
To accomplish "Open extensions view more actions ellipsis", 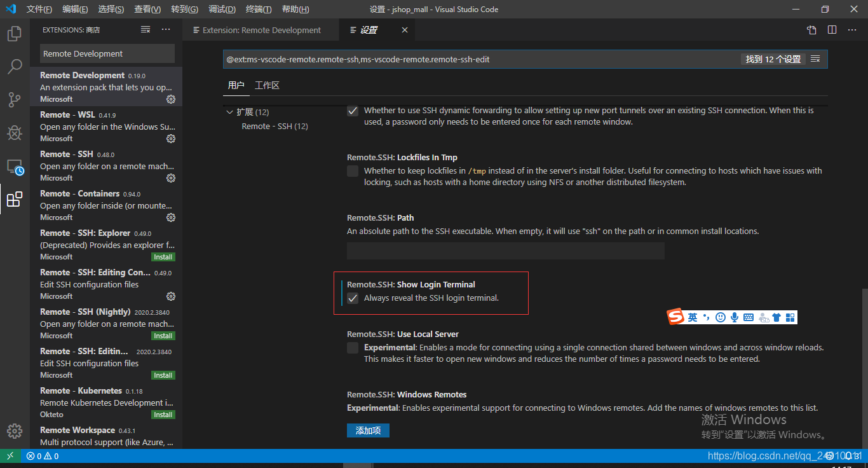I will coord(166,30).
